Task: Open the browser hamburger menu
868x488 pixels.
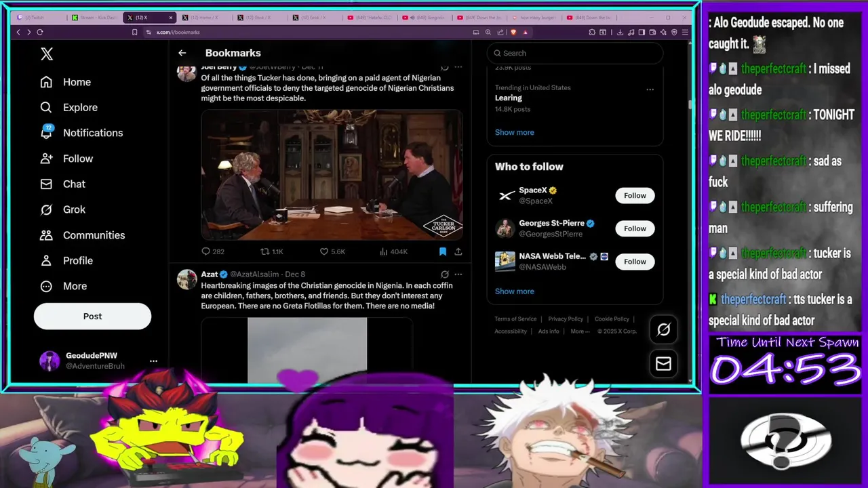Action: click(x=684, y=32)
